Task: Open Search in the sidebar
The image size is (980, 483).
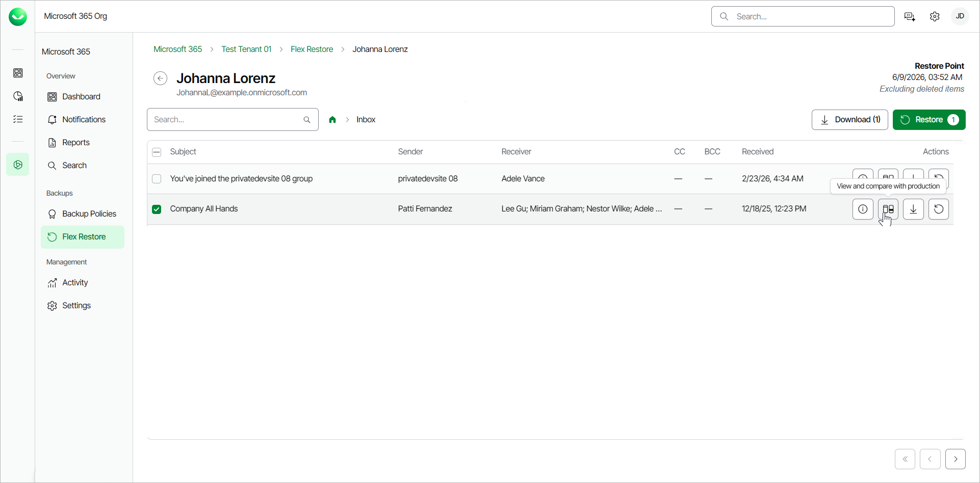Action: (83, 166)
